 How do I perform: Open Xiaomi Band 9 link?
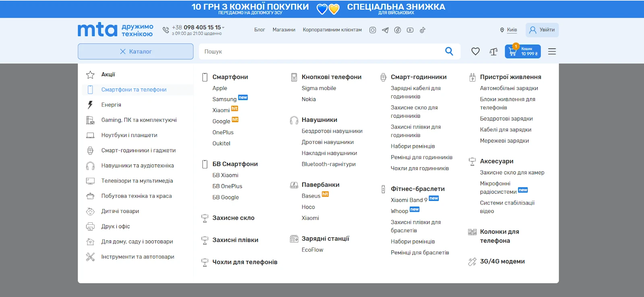(x=409, y=200)
